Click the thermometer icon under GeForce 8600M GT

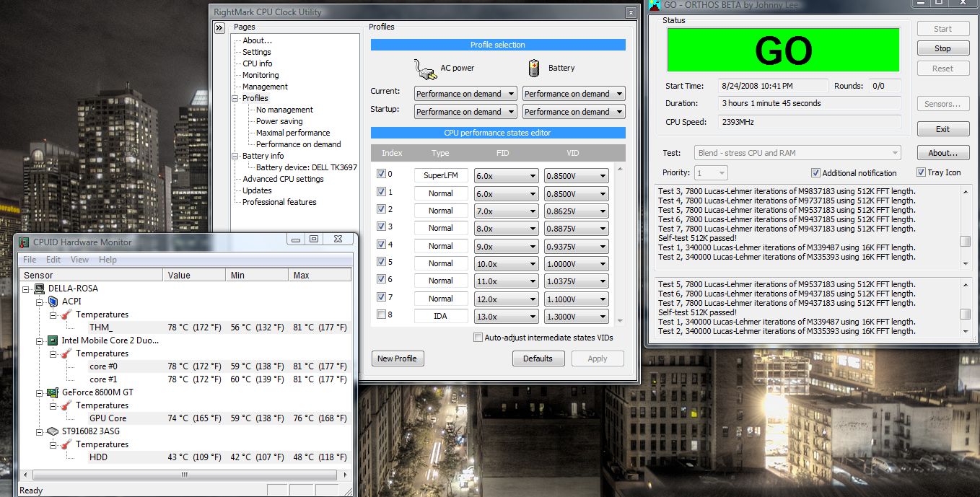[x=66, y=405]
